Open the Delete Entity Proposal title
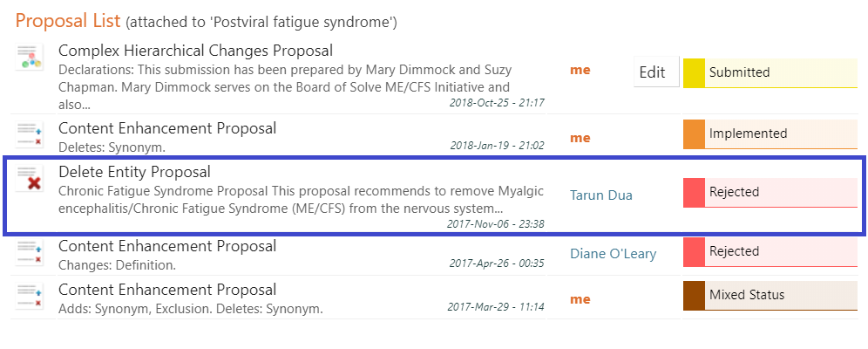868x349 pixels. point(134,172)
